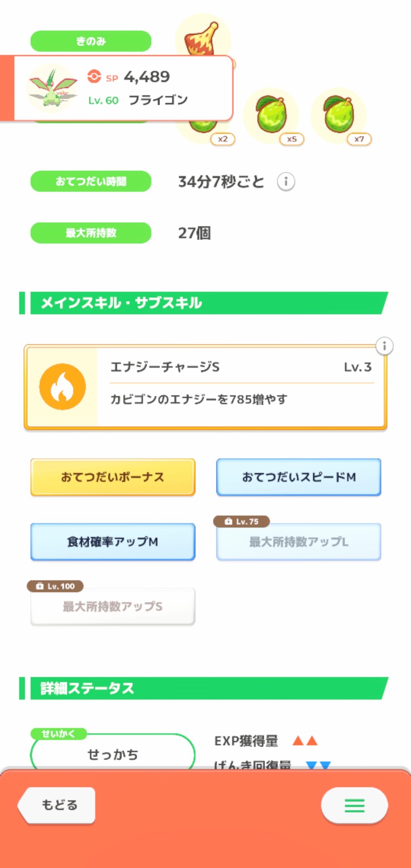The image size is (411, 868).
Task: Tap the honey ingredient icon at top
Action: [x=203, y=37]
